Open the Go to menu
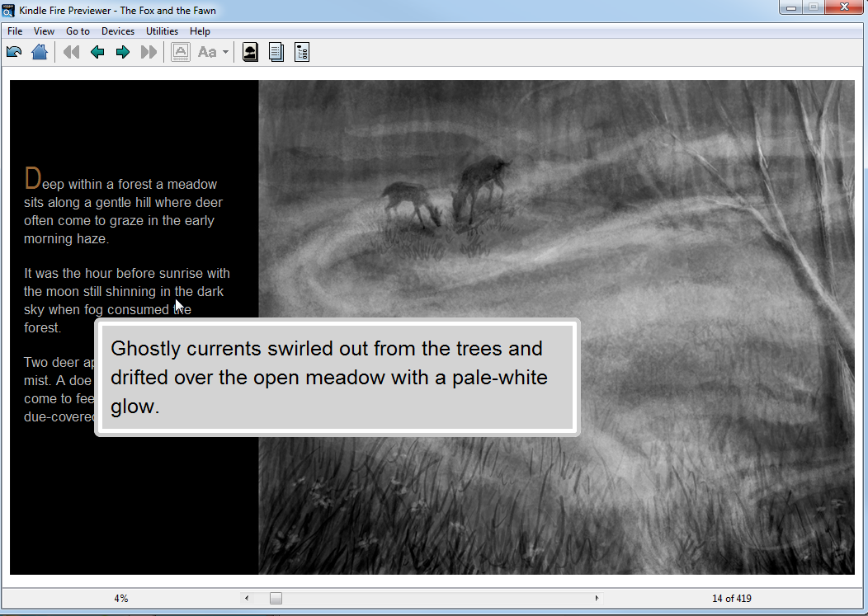The image size is (868, 616). [78, 31]
